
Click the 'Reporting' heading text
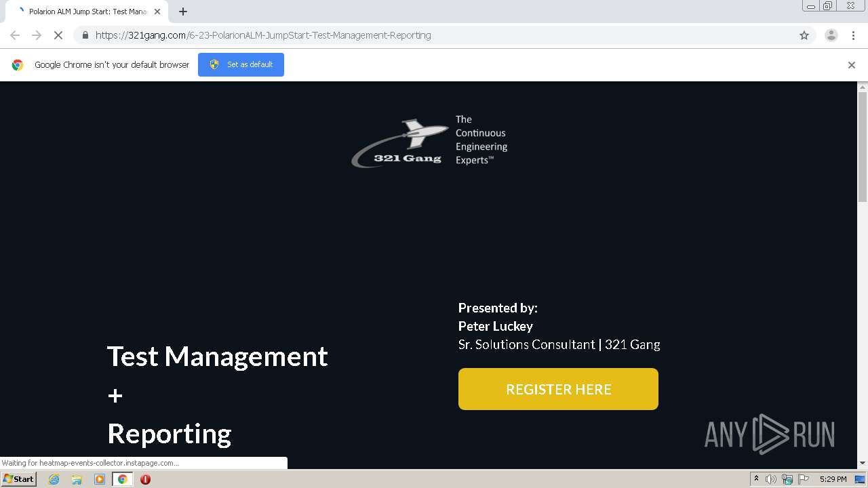(170, 434)
